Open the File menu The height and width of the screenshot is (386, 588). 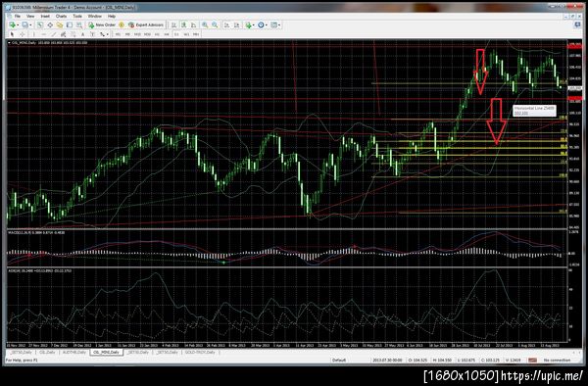pos(18,16)
